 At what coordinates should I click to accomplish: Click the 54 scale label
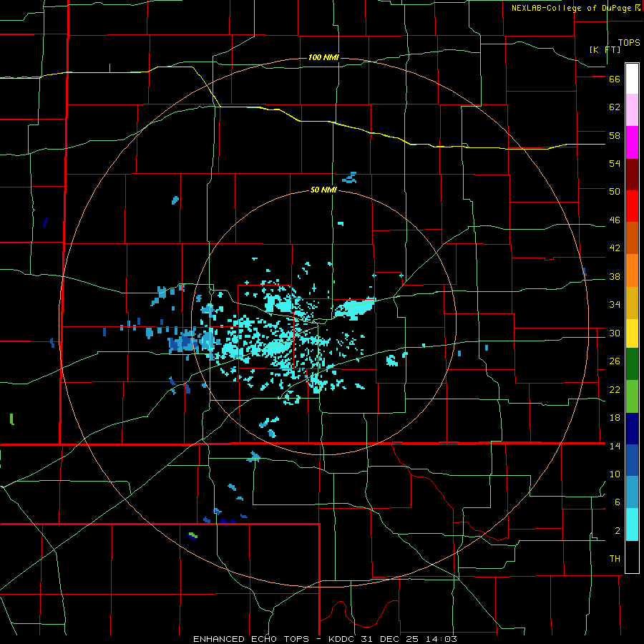click(x=615, y=163)
